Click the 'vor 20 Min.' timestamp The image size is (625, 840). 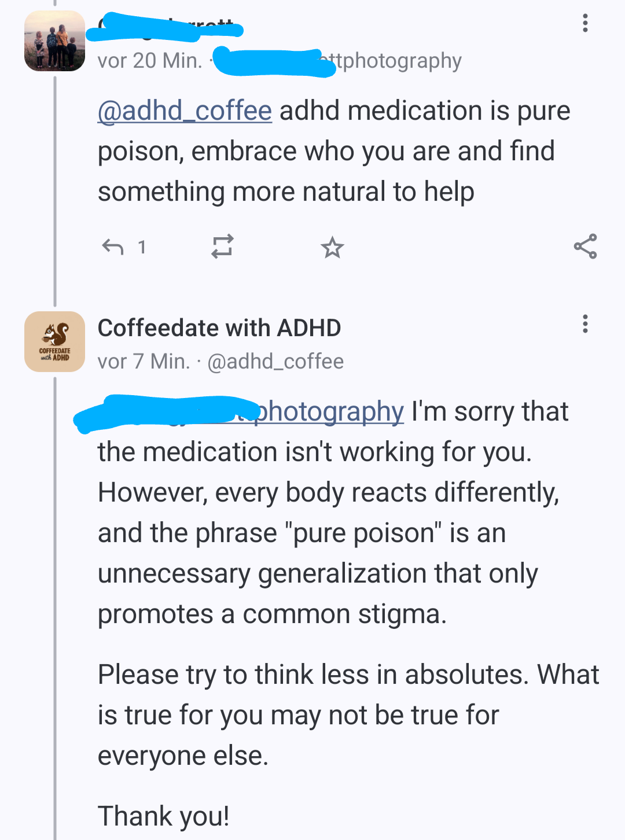(x=150, y=61)
